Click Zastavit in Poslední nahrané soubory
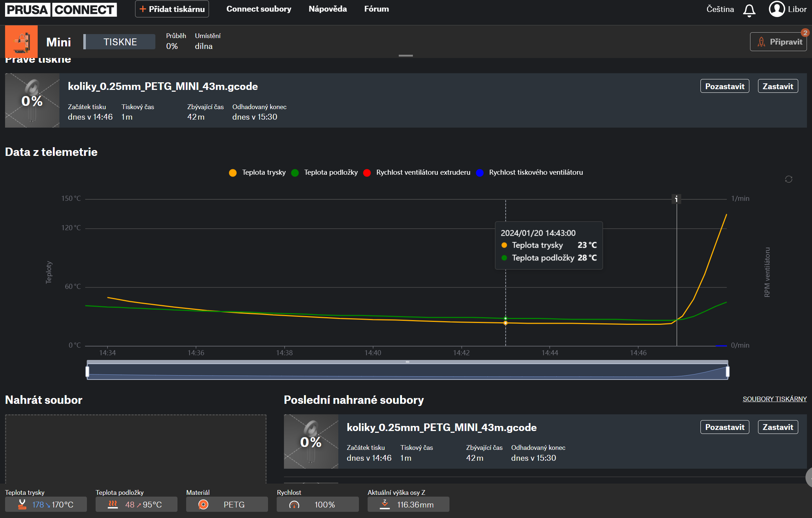812x518 pixels. click(x=778, y=427)
